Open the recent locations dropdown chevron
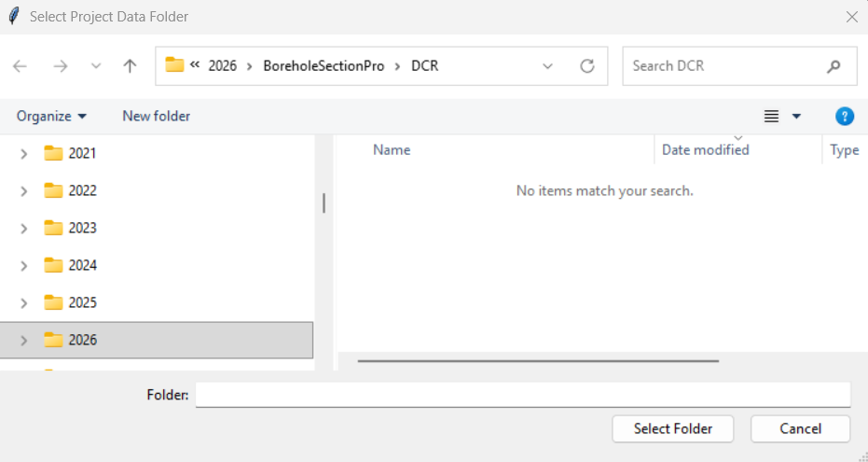The image size is (868, 462). pyautogui.click(x=96, y=66)
